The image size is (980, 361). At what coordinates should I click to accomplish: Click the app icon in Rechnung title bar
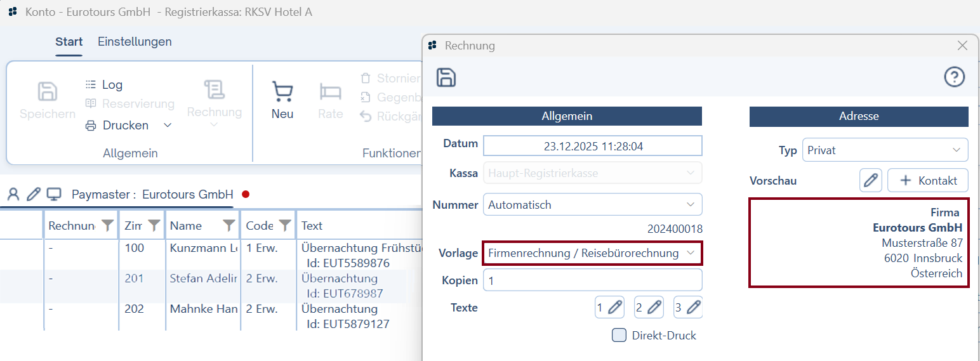433,45
